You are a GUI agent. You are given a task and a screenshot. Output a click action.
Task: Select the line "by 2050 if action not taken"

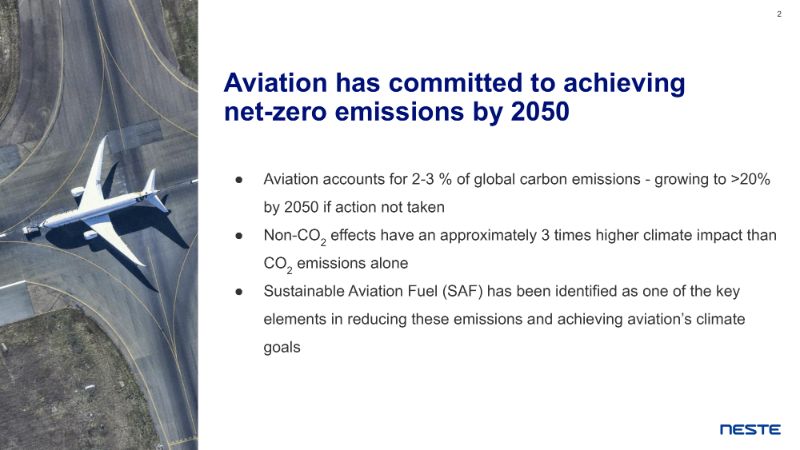353,208
